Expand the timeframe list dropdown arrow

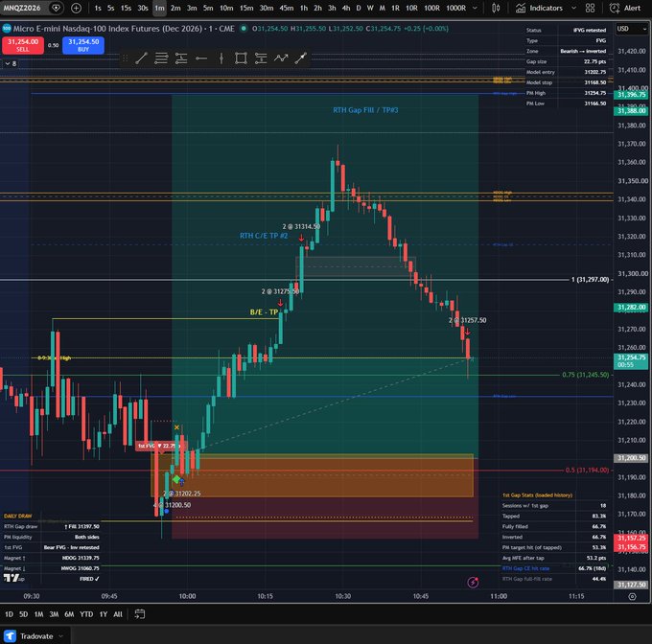tap(475, 8)
